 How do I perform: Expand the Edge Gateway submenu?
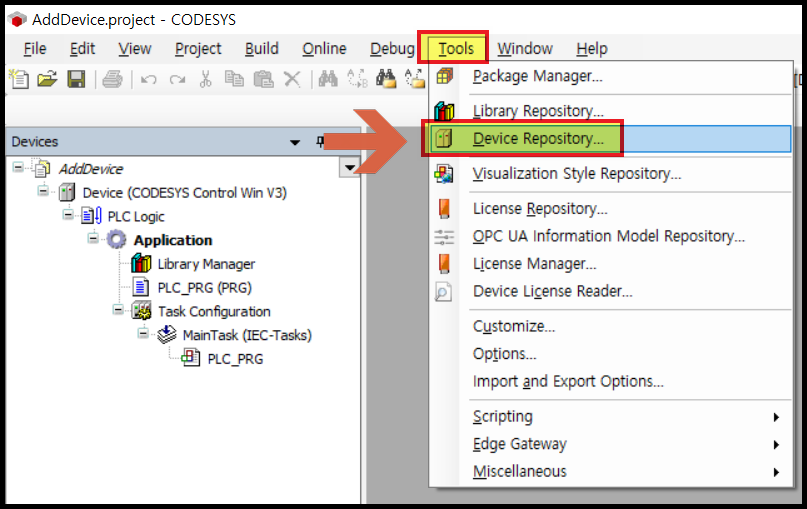tap(776, 445)
